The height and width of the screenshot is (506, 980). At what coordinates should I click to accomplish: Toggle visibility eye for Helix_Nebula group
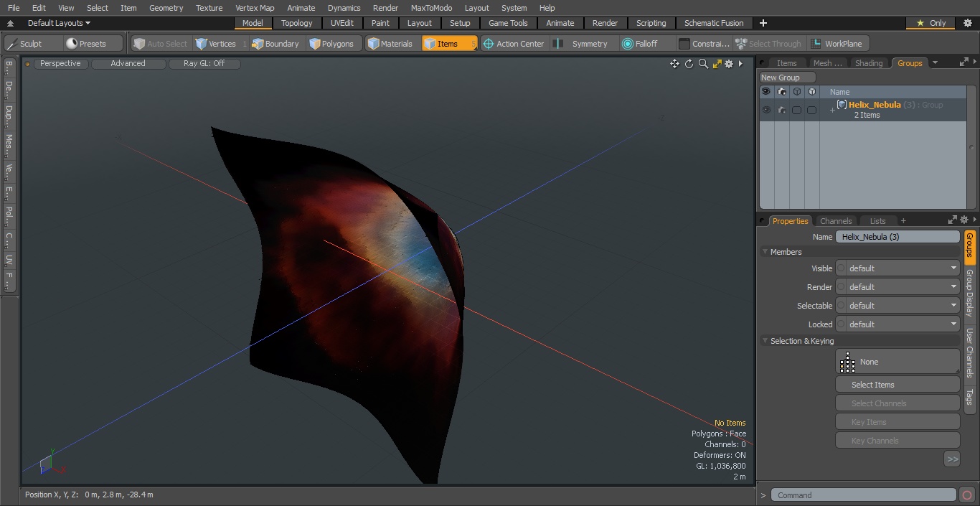(766, 110)
